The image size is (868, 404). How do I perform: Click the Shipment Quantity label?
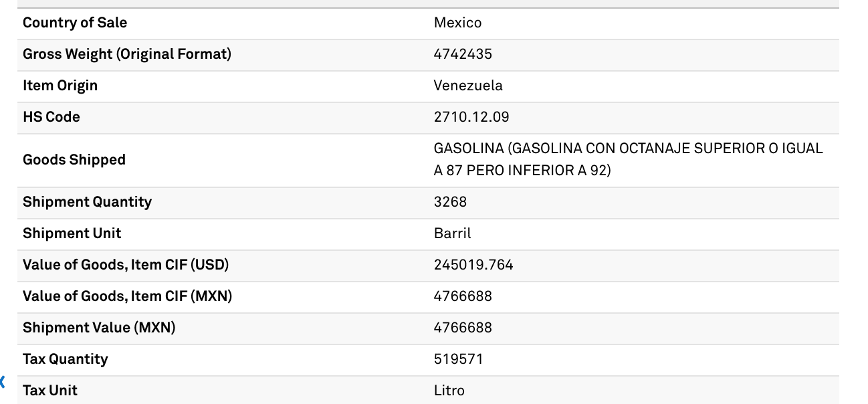pyautogui.click(x=87, y=202)
